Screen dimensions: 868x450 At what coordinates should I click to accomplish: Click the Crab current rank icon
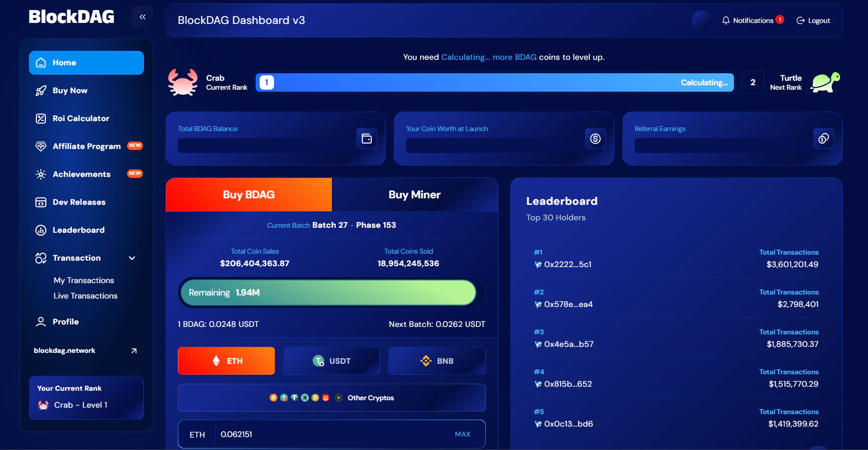(183, 82)
